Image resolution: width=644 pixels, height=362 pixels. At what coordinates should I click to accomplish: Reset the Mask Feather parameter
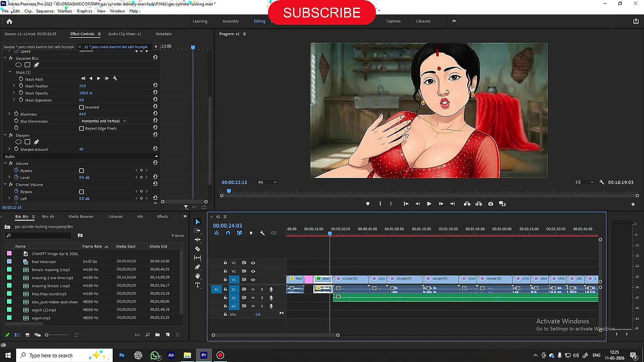pos(155,85)
